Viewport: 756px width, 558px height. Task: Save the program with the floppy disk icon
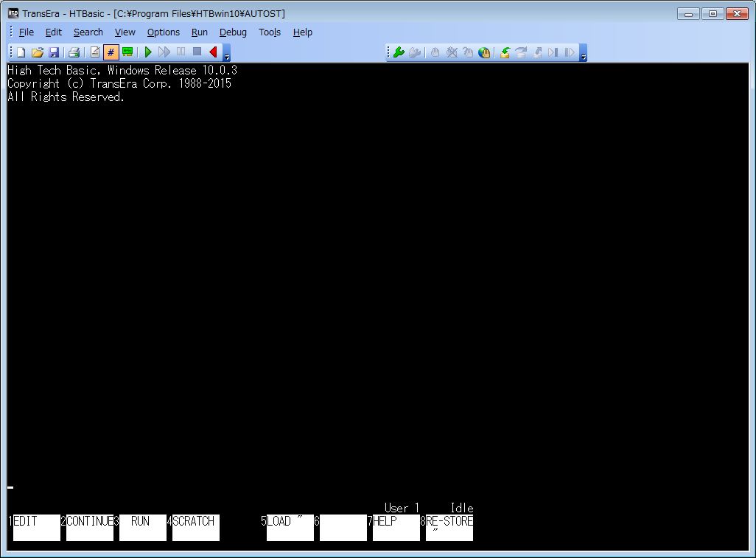pyautogui.click(x=54, y=52)
